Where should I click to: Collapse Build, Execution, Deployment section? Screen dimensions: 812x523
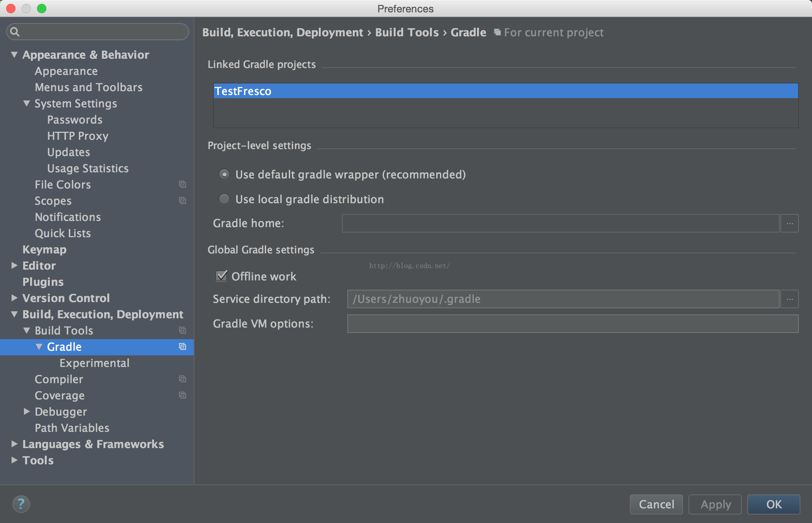[x=14, y=314]
